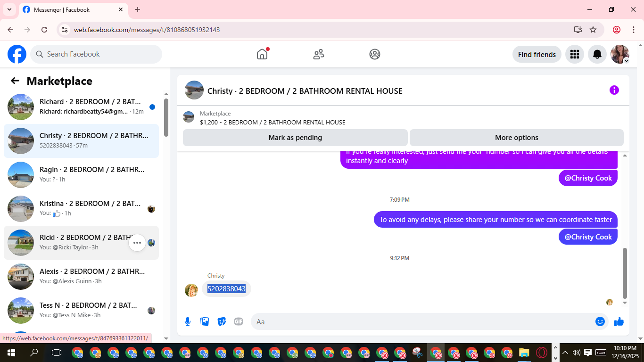Open the taskbar volume control
The height and width of the screenshot is (362, 644).
(x=576, y=353)
